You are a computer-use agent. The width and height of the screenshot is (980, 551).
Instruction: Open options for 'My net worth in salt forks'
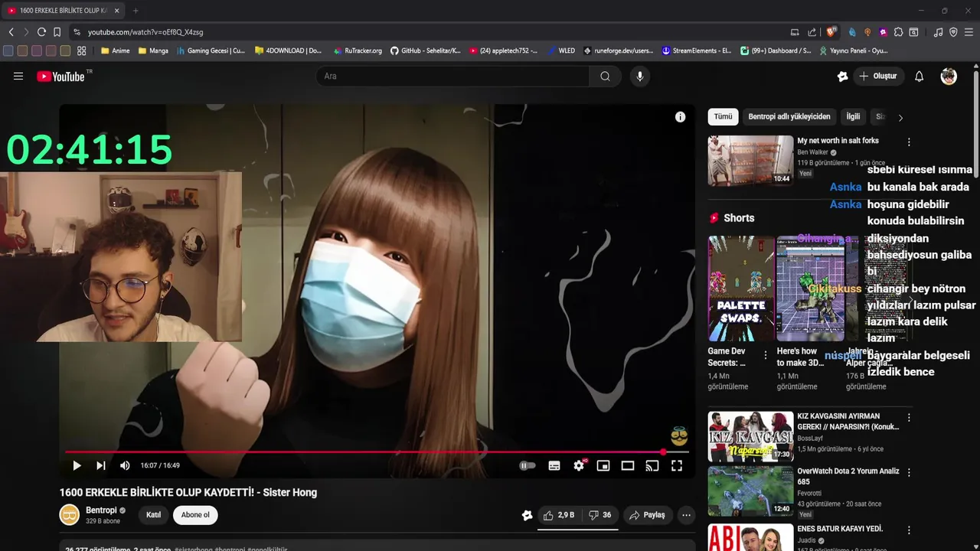pyautogui.click(x=909, y=142)
